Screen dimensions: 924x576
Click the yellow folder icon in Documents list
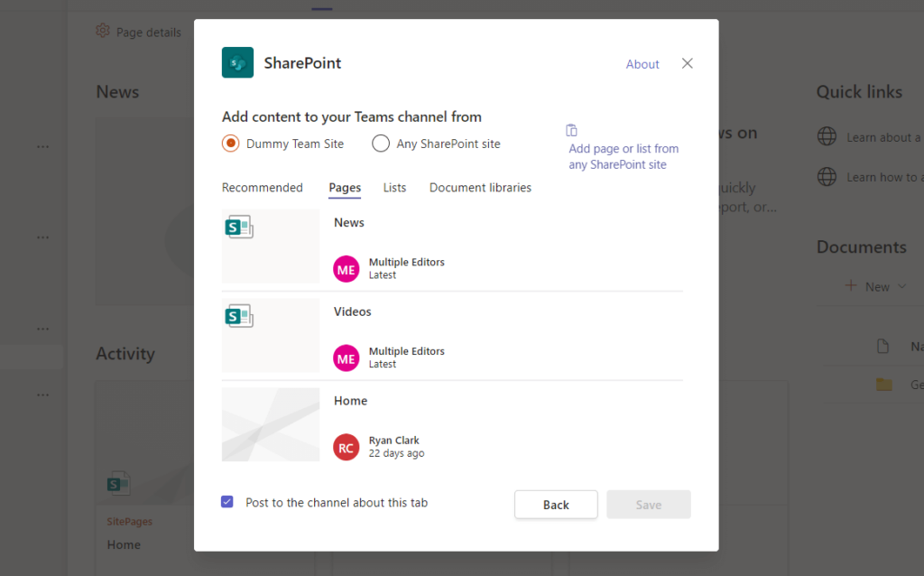coord(884,385)
